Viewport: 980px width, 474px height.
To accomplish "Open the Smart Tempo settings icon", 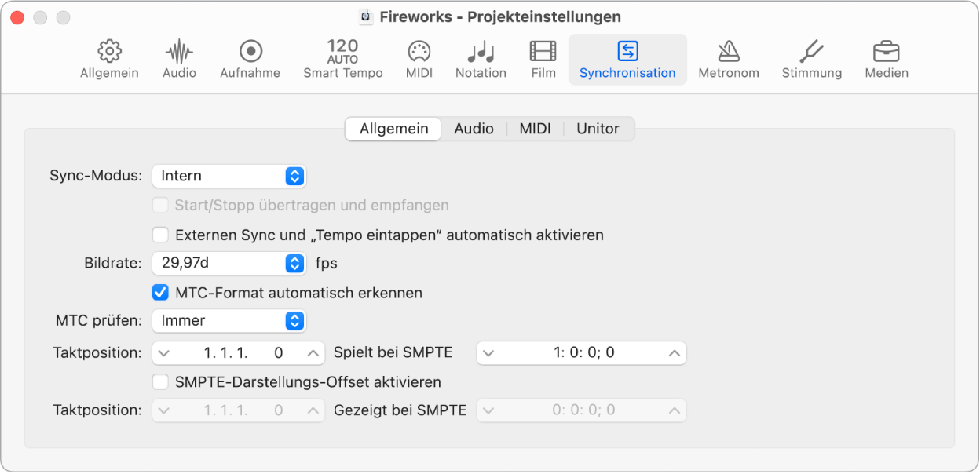I will point(342,59).
